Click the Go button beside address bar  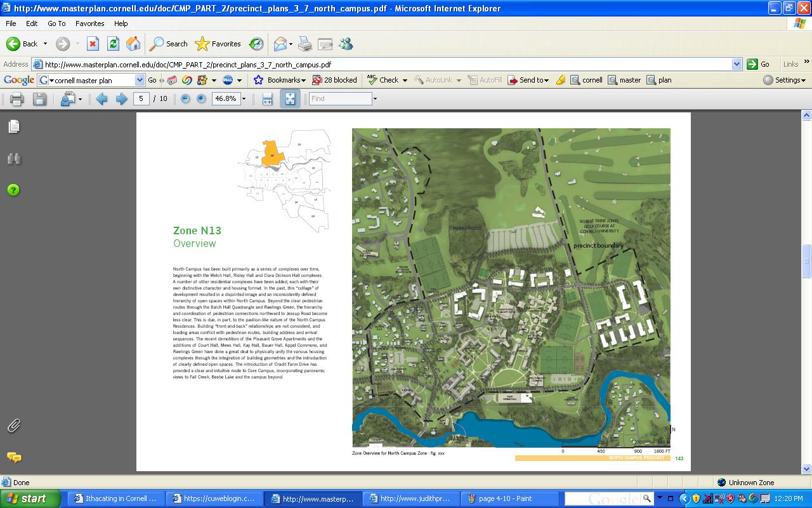point(758,64)
